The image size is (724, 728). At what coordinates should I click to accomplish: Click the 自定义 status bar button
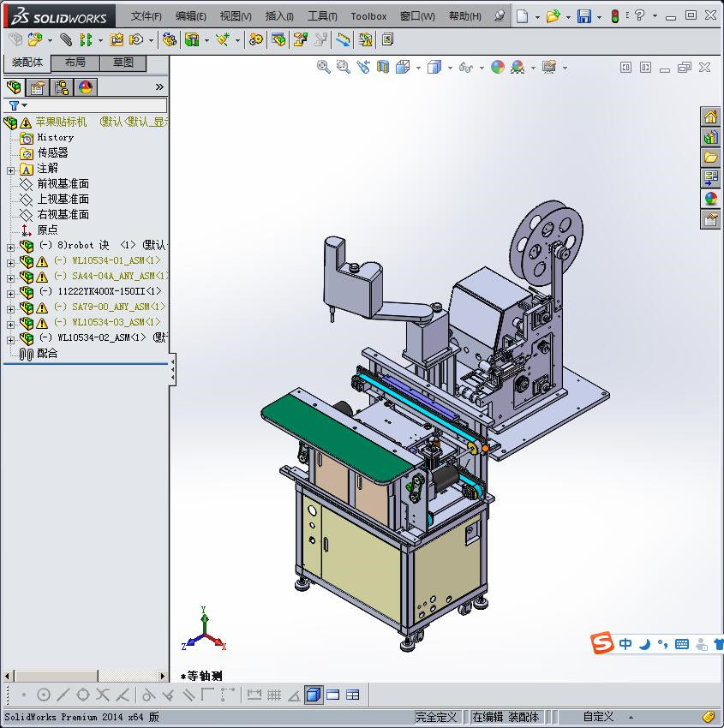(598, 717)
